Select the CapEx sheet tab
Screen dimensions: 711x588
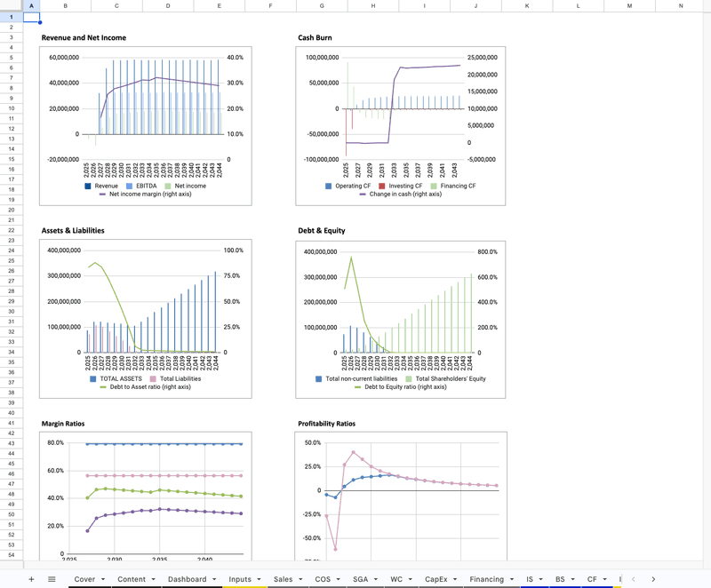(437, 579)
